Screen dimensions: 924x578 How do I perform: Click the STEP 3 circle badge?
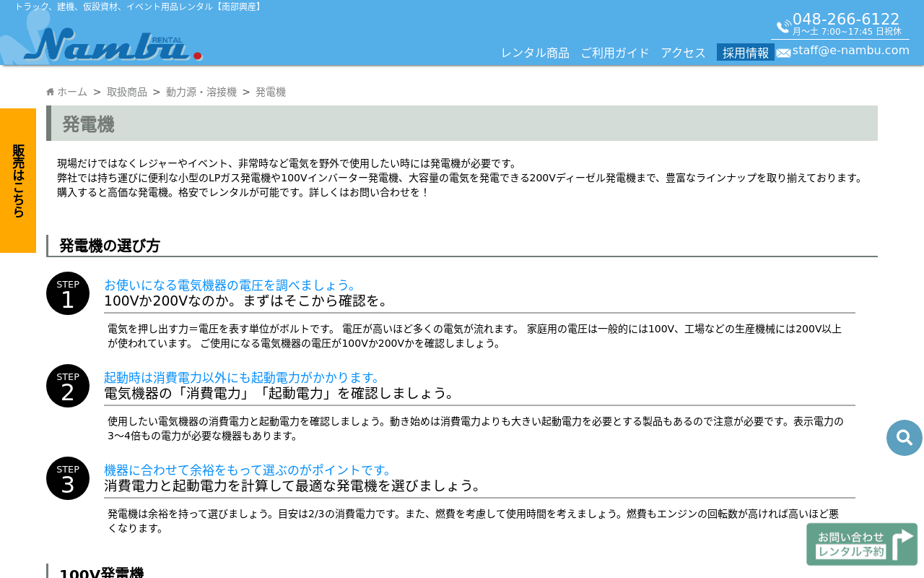click(x=68, y=478)
